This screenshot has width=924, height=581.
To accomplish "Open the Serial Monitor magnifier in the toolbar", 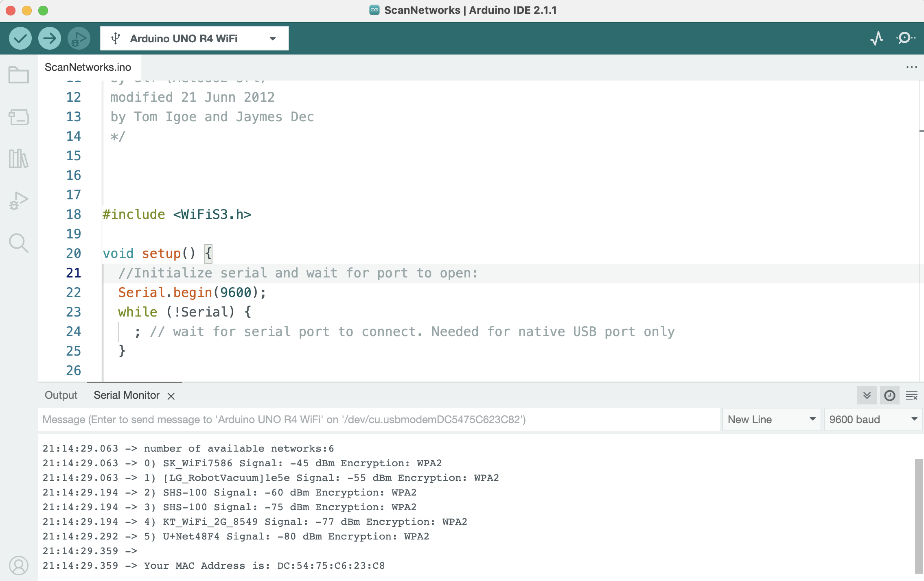I will click(x=905, y=39).
